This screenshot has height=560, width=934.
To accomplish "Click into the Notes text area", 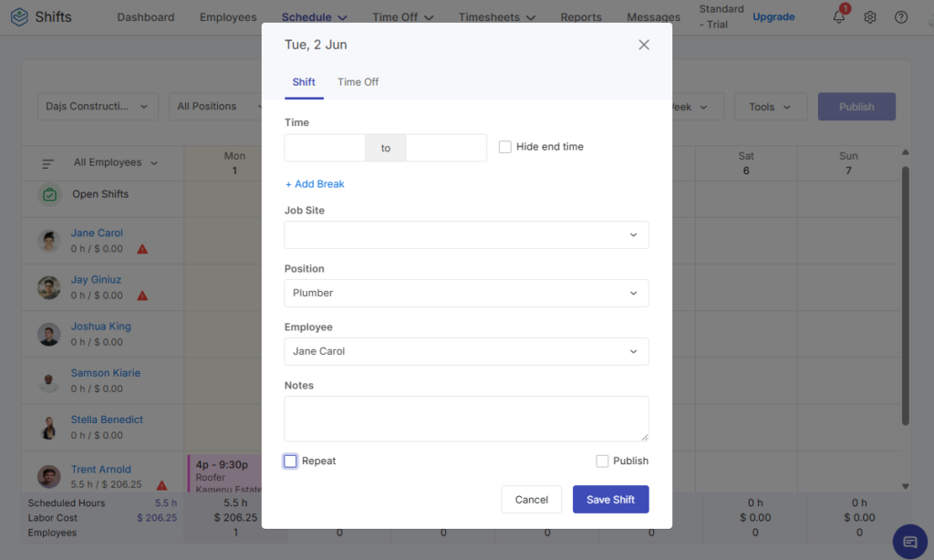I will [x=466, y=419].
